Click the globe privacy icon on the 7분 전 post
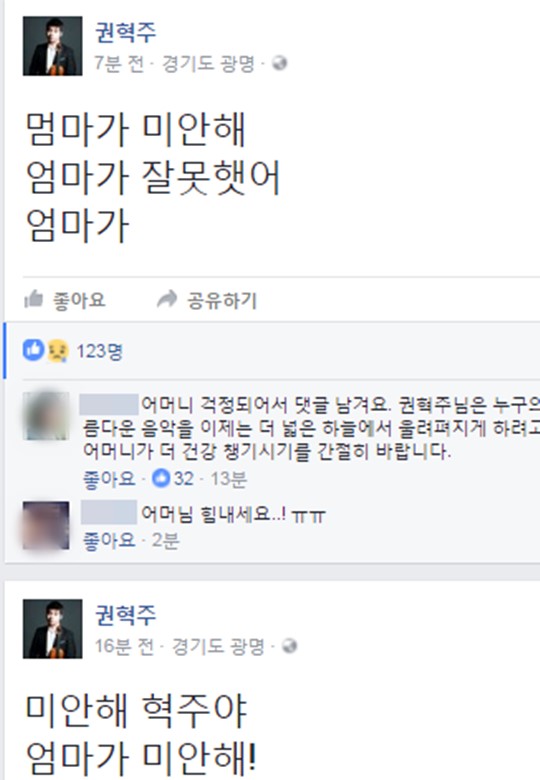540x780 pixels. (280, 63)
